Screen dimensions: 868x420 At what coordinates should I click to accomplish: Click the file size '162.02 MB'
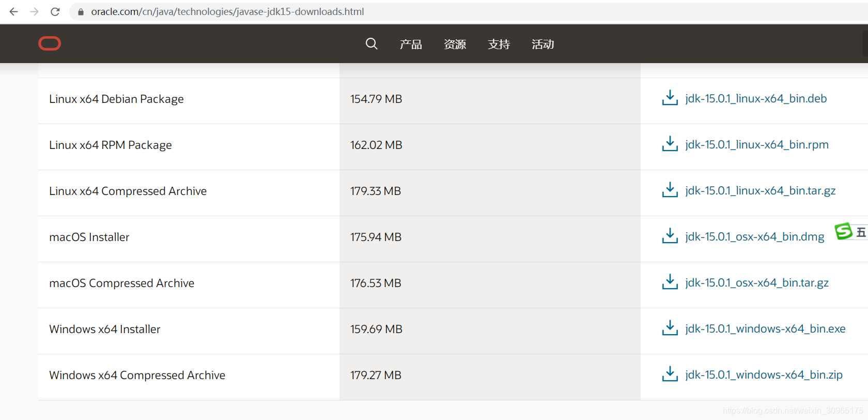tap(376, 145)
